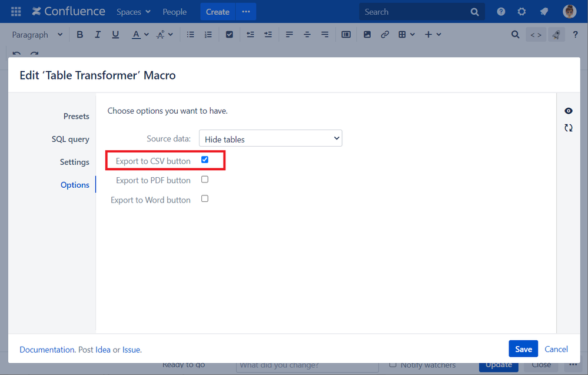This screenshot has width=588, height=375.
Task: Expand the text color dropdown arrow
Action: (146, 35)
